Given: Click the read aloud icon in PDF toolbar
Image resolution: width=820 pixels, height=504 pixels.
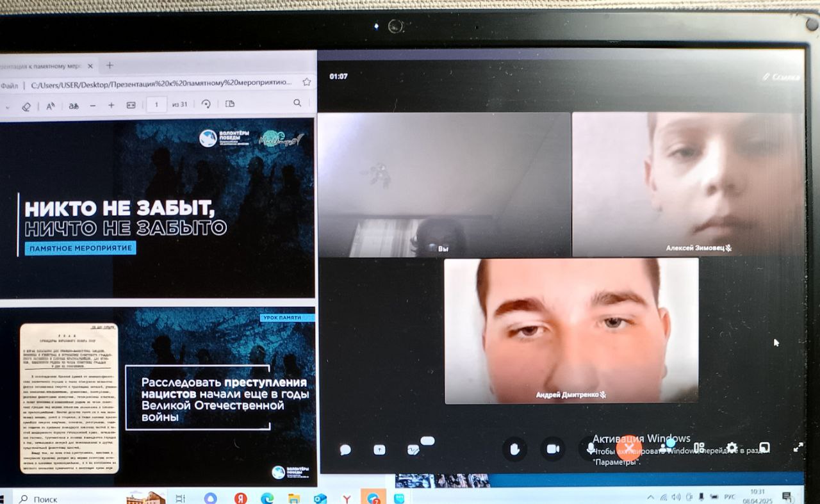Looking at the screenshot, I should pos(50,106).
